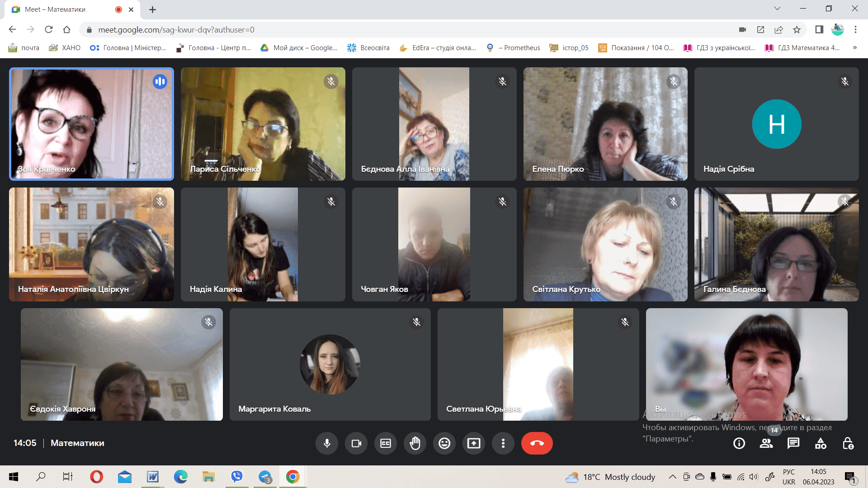Open Мой диск – Google bookmark
The image size is (868, 488).
click(x=299, y=48)
